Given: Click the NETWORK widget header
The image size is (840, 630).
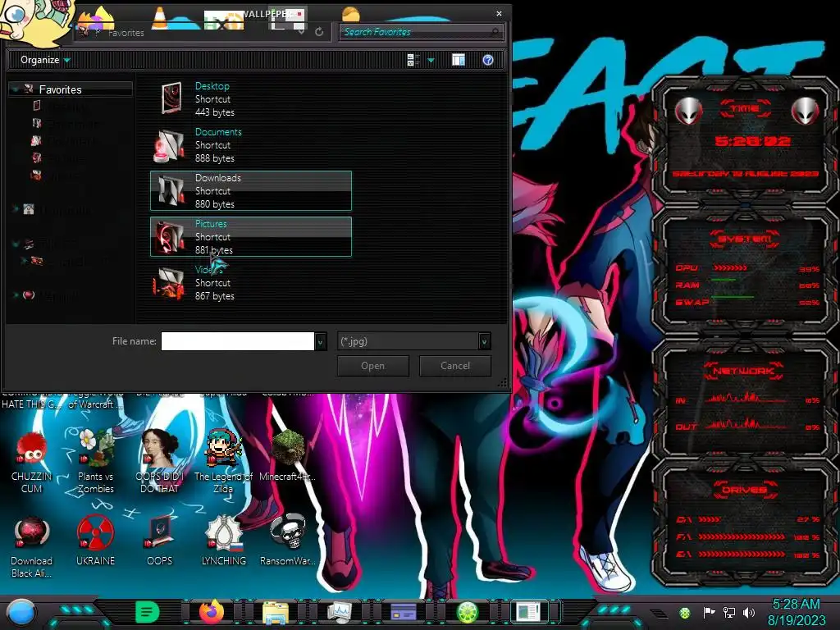Looking at the screenshot, I should pos(744,371).
